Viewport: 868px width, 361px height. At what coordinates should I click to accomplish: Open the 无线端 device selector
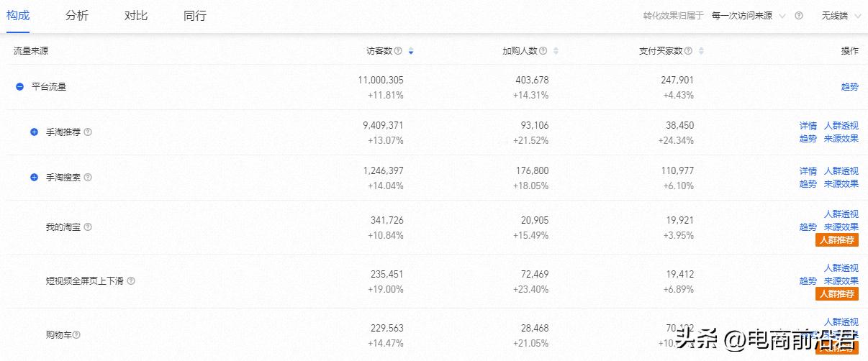click(840, 15)
